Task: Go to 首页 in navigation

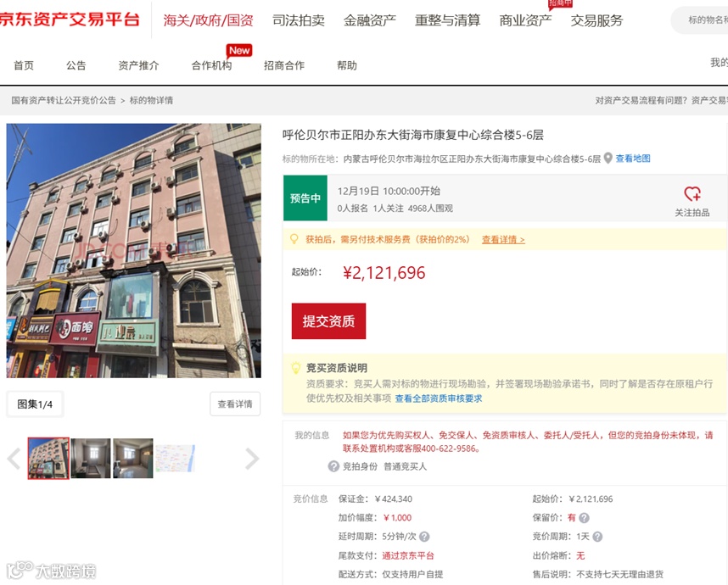Action: [24, 65]
